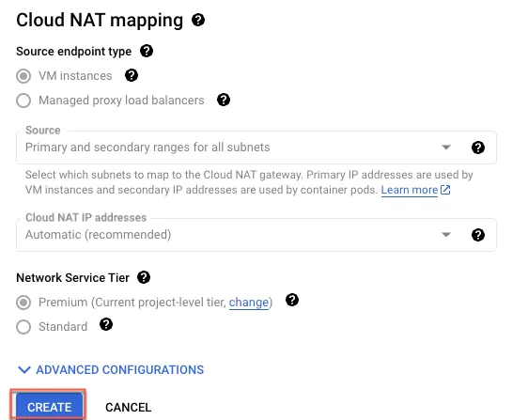This screenshot has height=420, width=512.
Task: Show help for Standard tier option
Action: point(106,325)
